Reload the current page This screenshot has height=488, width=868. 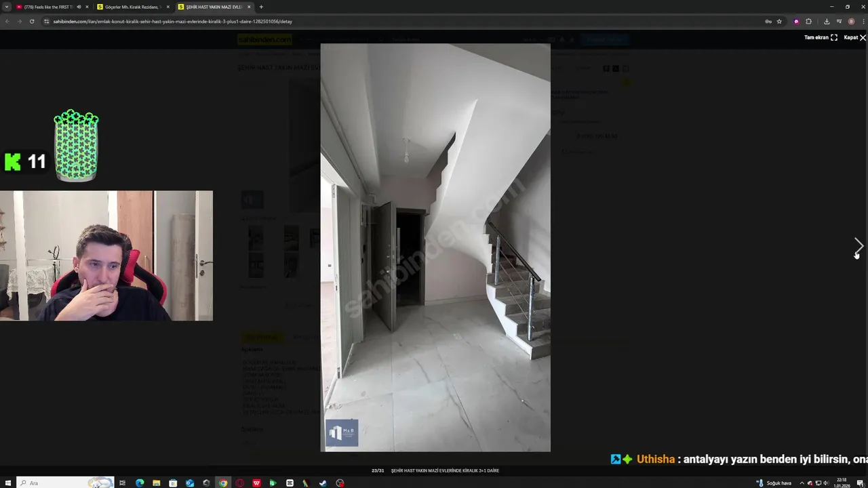tap(33, 21)
